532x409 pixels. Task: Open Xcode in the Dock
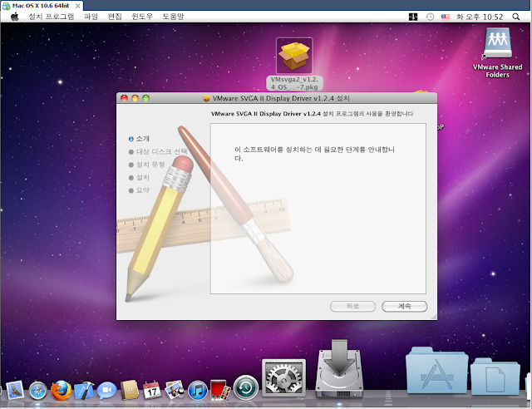point(84,391)
